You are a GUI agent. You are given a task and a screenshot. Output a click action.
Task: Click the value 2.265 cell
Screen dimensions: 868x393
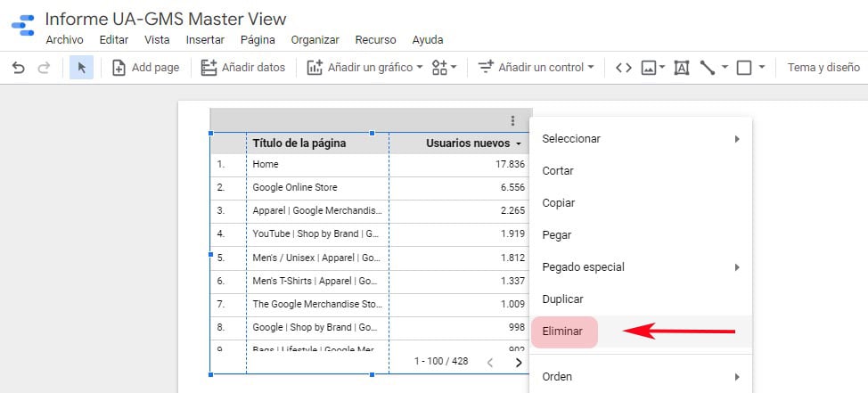[x=512, y=211]
